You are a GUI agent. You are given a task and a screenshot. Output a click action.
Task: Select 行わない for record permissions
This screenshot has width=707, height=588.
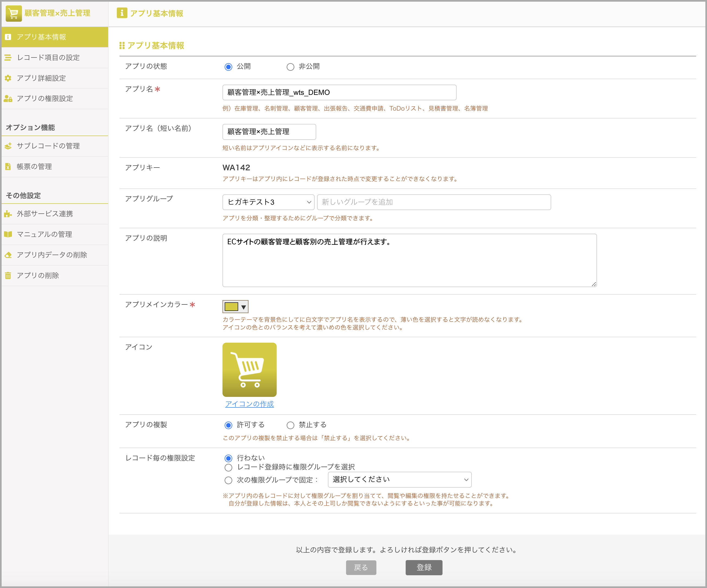228,458
